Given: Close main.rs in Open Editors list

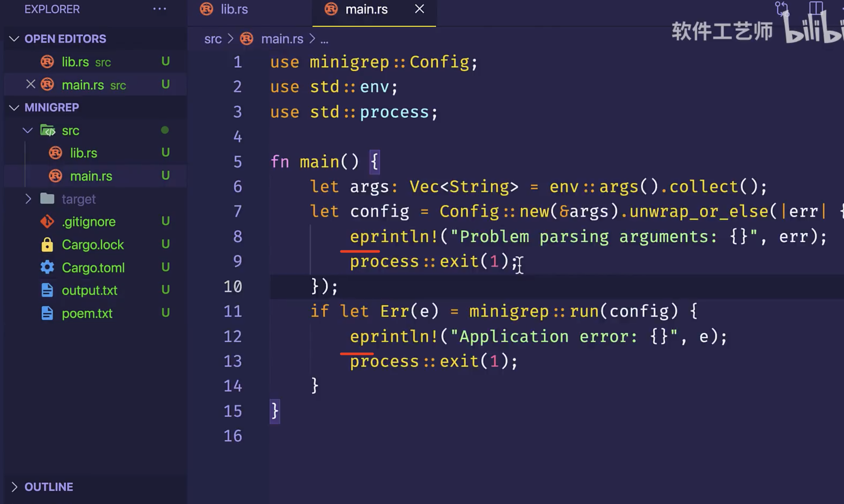Looking at the screenshot, I should (30, 84).
